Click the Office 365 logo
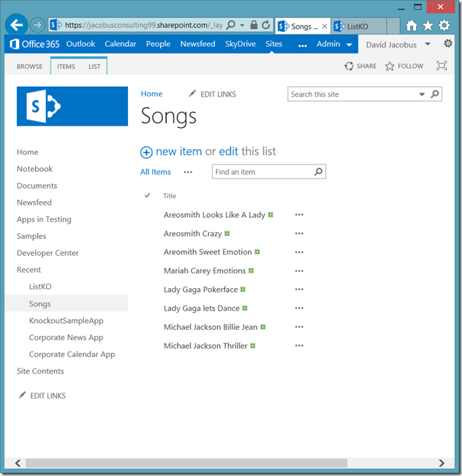Image resolution: width=462 pixels, height=476 pixels. pos(34,45)
